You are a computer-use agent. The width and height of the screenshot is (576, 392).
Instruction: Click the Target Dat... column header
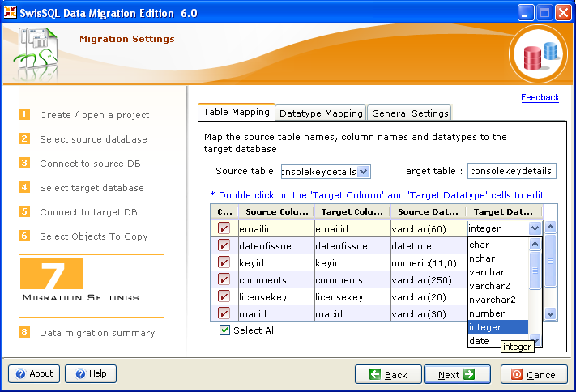pos(503,211)
